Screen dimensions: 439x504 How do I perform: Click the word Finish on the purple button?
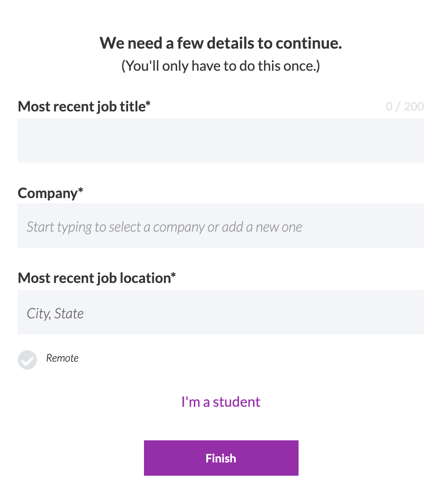click(x=221, y=458)
